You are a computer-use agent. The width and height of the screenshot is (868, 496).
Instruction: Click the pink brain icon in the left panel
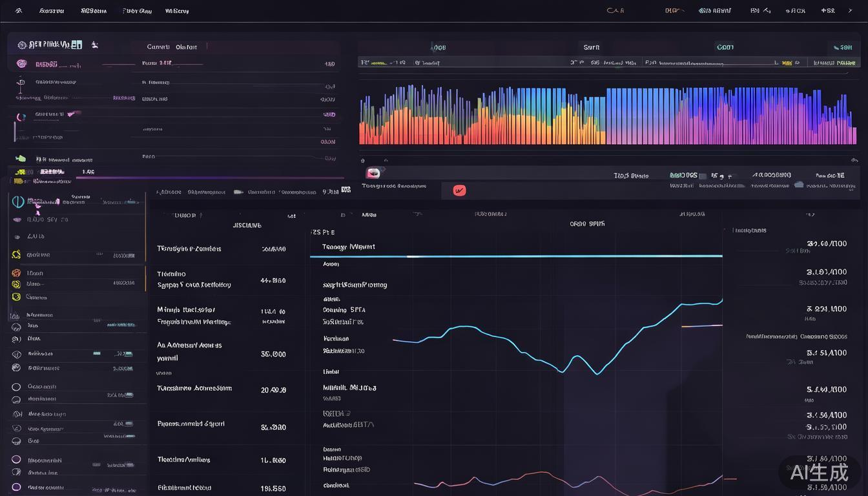21,64
